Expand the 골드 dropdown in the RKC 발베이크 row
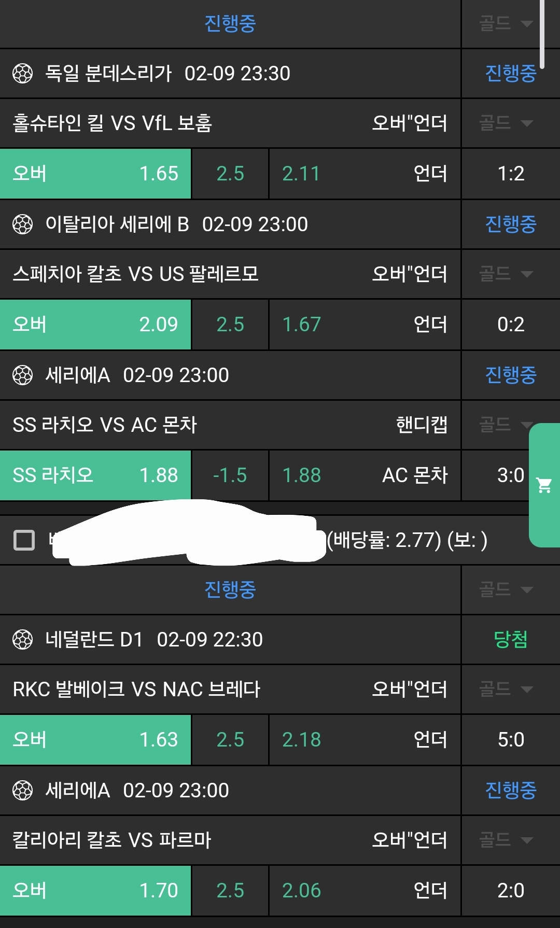The image size is (560, 928). click(x=506, y=690)
